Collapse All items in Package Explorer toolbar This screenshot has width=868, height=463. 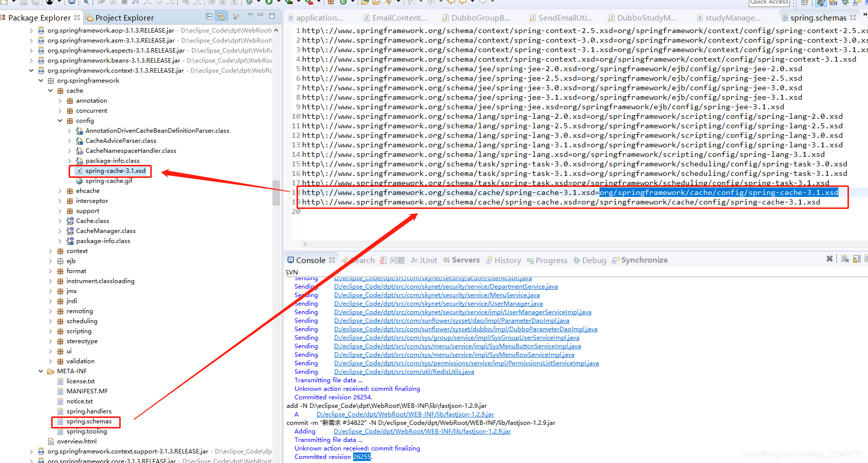click(209, 17)
